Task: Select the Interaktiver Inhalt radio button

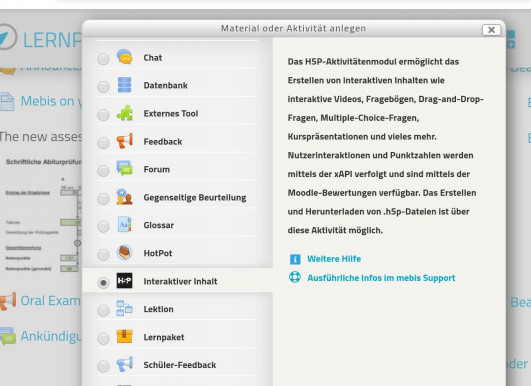Action: [103, 282]
